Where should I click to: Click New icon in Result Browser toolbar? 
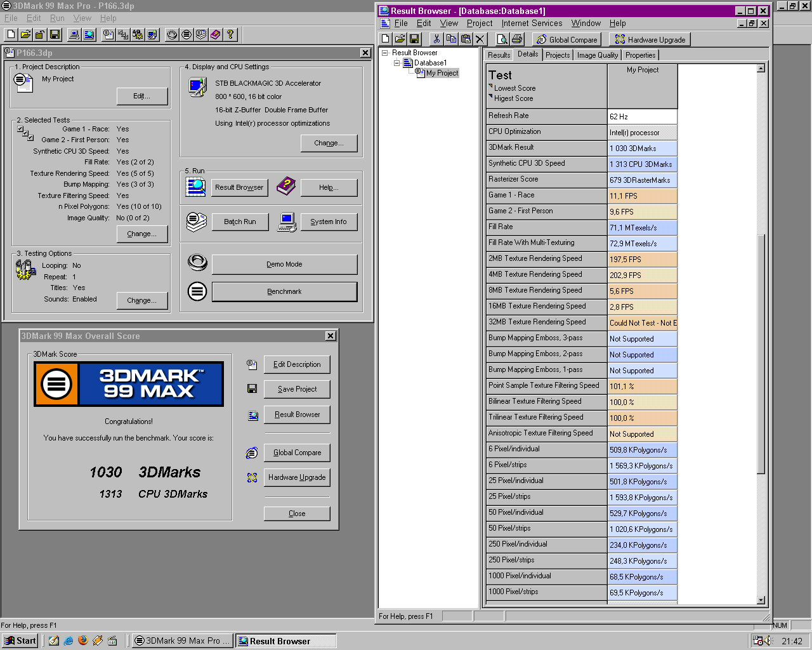pyautogui.click(x=386, y=39)
